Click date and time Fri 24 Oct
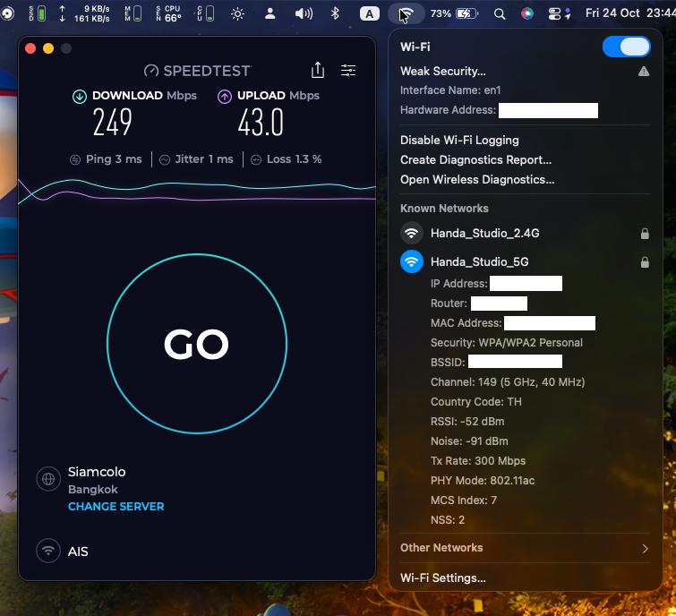The width and height of the screenshot is (676, 616). [x=629, y=13]
